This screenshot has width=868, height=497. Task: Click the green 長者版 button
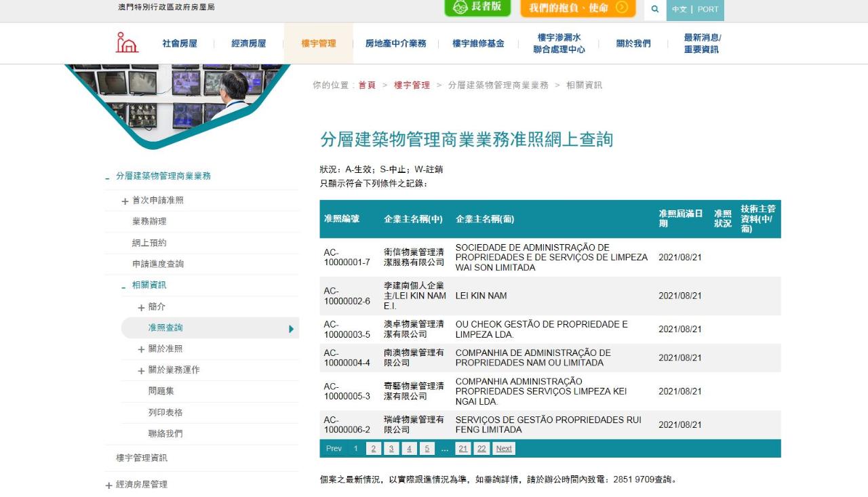click(x=477, y=7)
